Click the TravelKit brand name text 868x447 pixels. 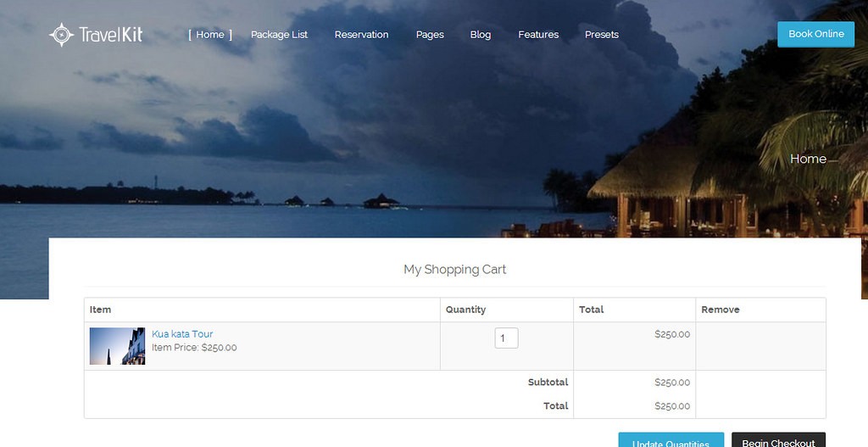click(x=111, y=34)
